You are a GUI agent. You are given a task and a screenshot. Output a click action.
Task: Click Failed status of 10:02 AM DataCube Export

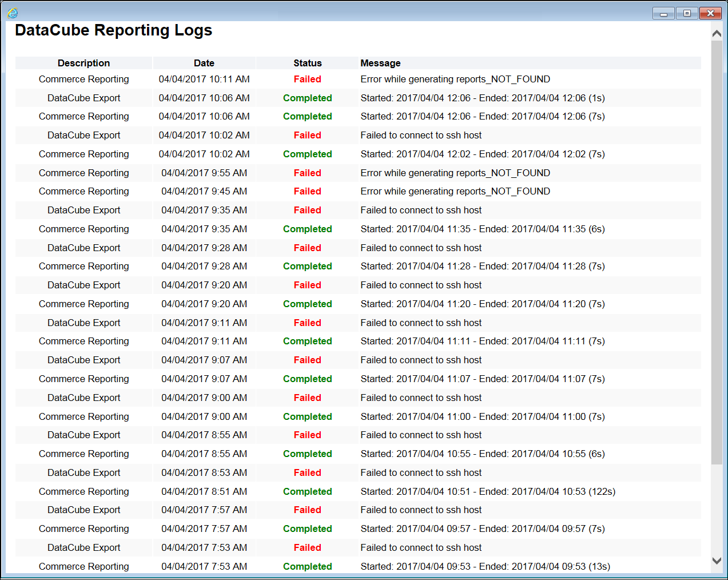coord(308,135)
